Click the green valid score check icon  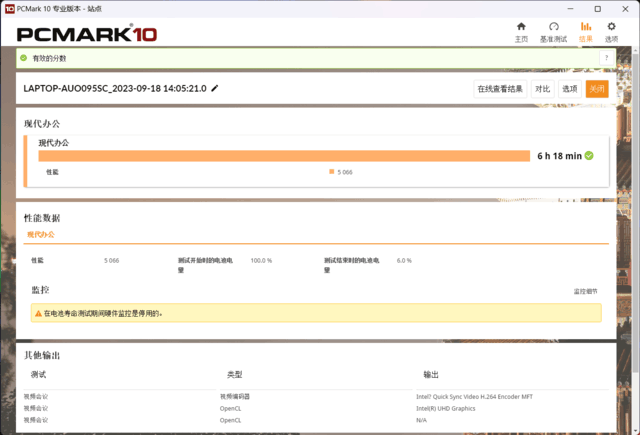pos(24,58)
